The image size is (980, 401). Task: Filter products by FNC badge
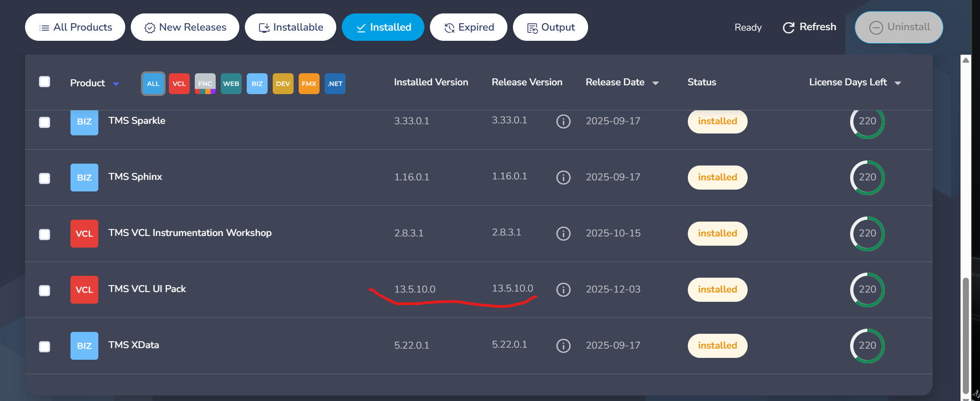pos(205,84)
